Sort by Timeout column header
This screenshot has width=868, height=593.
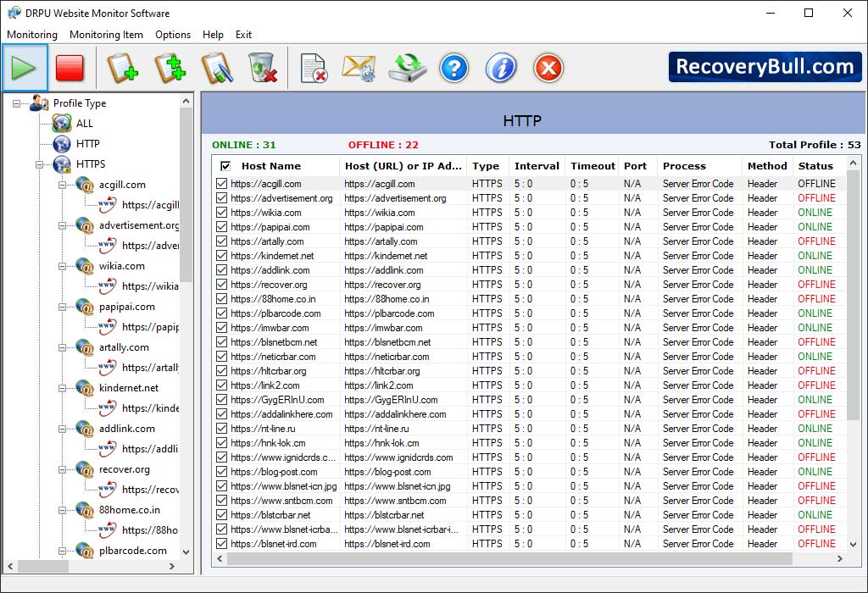593,166
